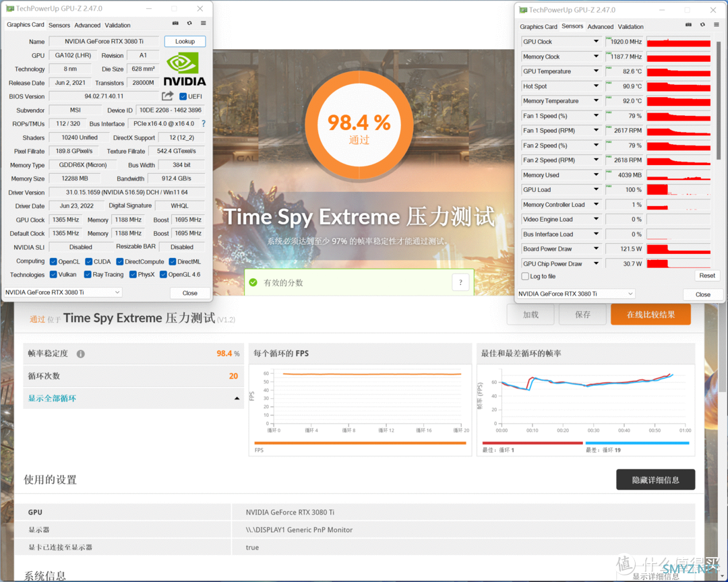Switch to Sensors tab in left GPU-Z window

pos(59,26)
